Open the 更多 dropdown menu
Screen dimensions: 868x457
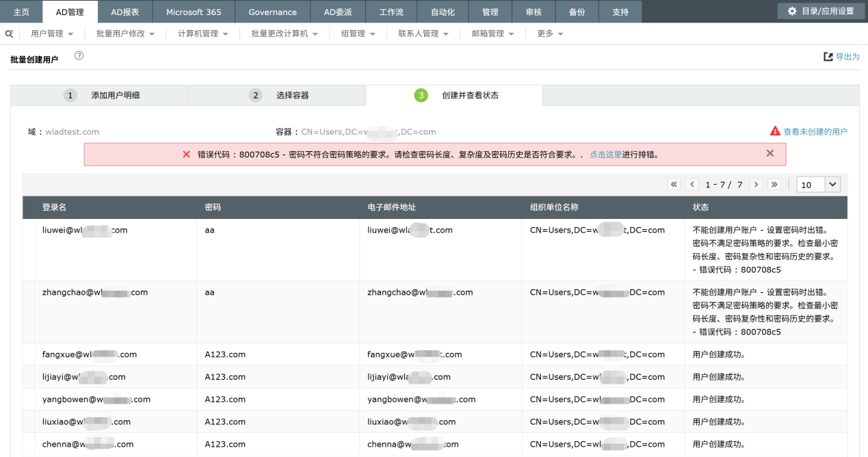coord(550,34)
